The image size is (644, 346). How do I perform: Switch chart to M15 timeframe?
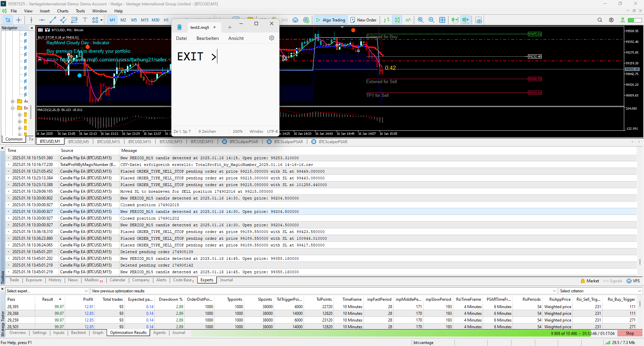tap(145, 20)
